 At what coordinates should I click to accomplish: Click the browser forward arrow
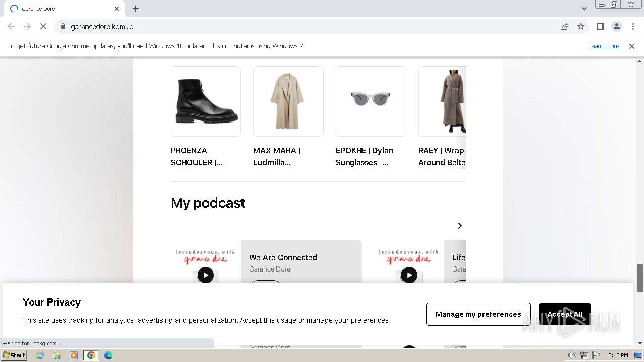click(27, 26)
